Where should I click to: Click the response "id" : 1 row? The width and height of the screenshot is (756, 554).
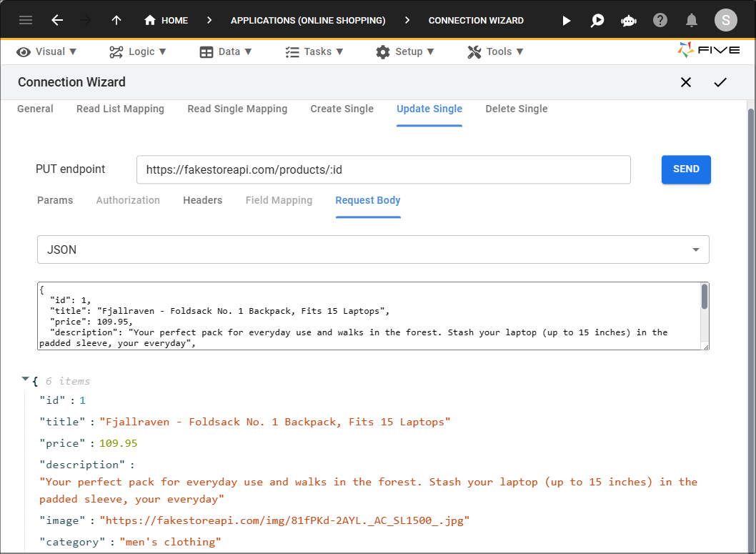[x=63, y=401]
